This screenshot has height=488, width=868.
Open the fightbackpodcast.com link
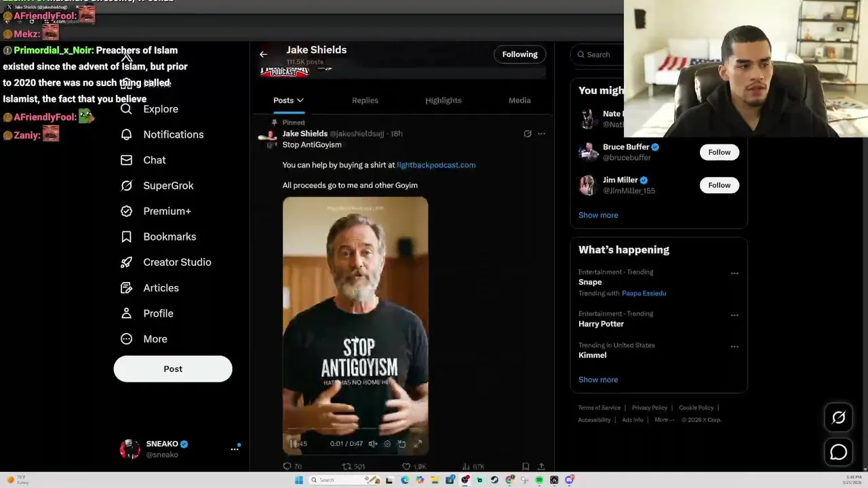point(436,165)
